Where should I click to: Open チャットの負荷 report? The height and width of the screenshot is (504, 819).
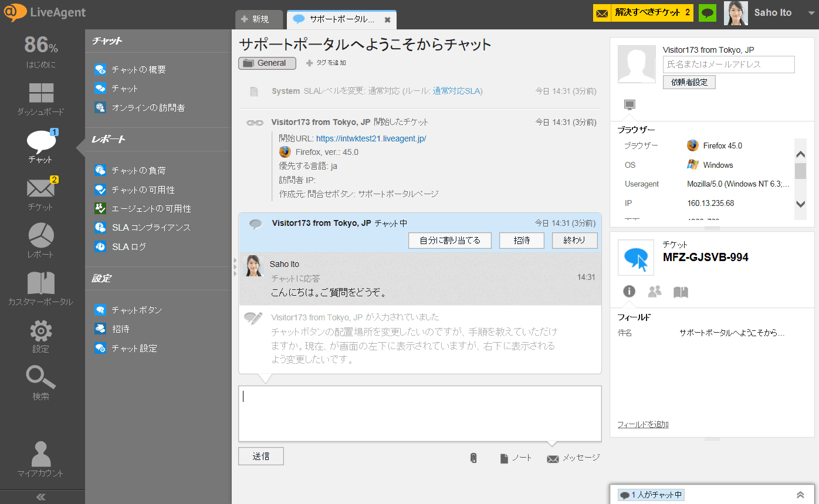coord(130,170)
